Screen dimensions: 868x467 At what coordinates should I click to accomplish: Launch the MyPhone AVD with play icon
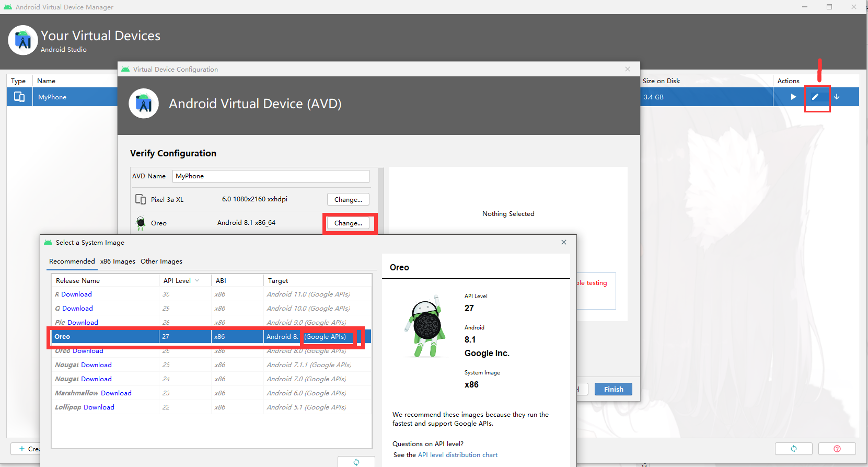pos(793,97)
